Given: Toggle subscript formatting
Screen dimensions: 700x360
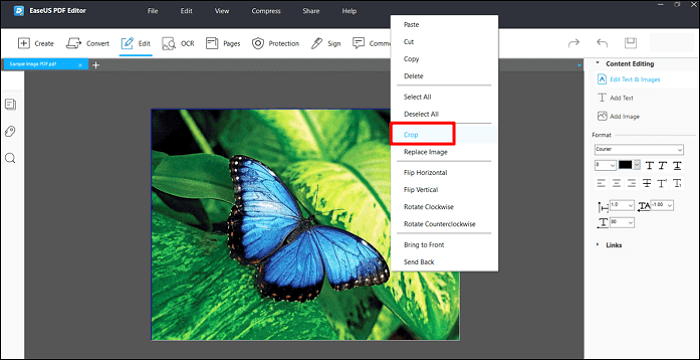Looking at the screenshot, I should (677, 183).
